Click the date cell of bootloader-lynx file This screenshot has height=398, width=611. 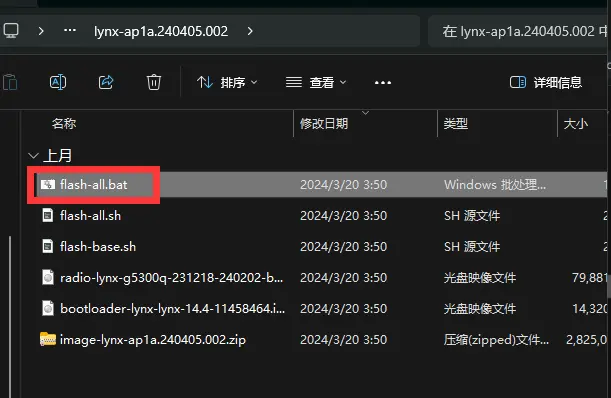(x=343, y=309)
